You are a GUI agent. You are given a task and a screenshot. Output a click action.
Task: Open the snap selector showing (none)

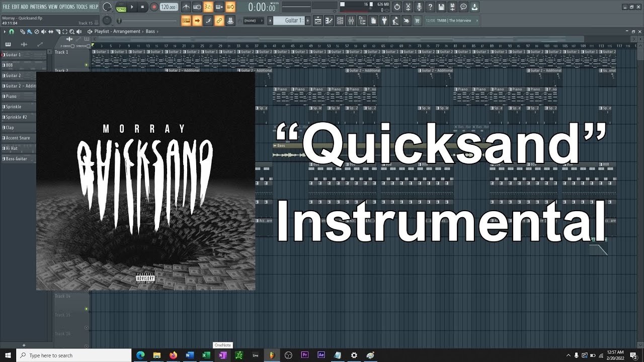(x=253, y=21)
